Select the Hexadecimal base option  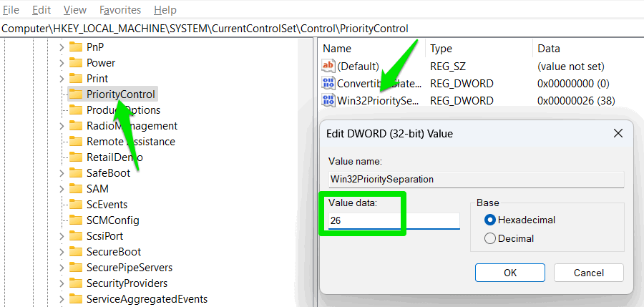click(490, 220)
